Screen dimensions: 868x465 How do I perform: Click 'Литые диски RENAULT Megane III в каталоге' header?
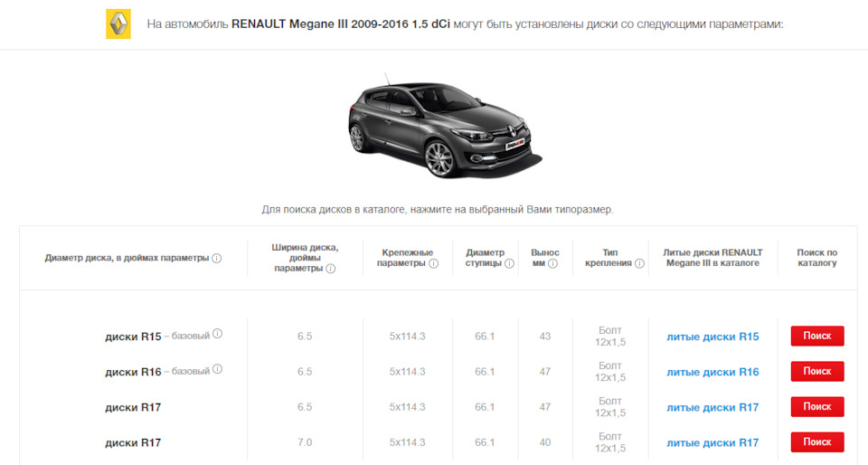click(x=712, y=258)
